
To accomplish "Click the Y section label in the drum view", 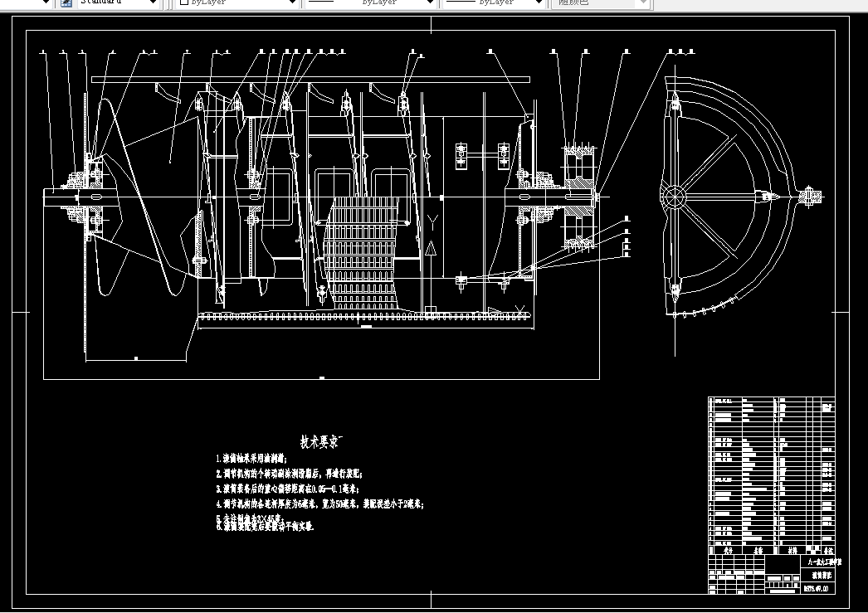I will click(x=432, y=223).
